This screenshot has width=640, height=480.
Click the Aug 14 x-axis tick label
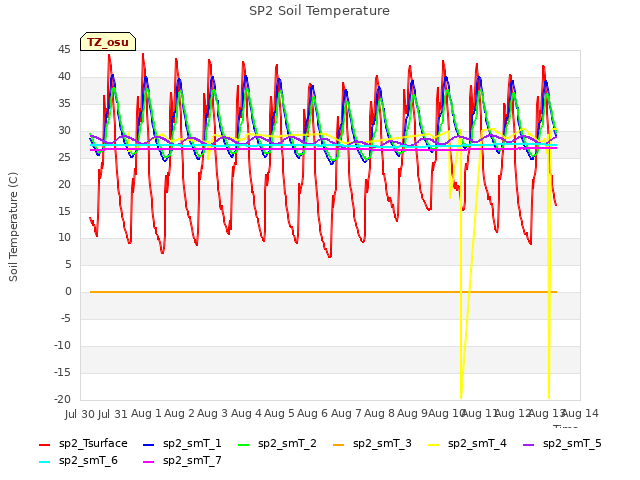580,413
